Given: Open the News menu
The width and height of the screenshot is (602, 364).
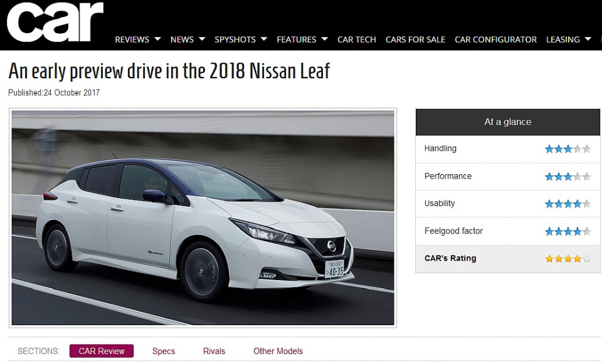Looking at the screenshot, I should [x=182, y=39].
